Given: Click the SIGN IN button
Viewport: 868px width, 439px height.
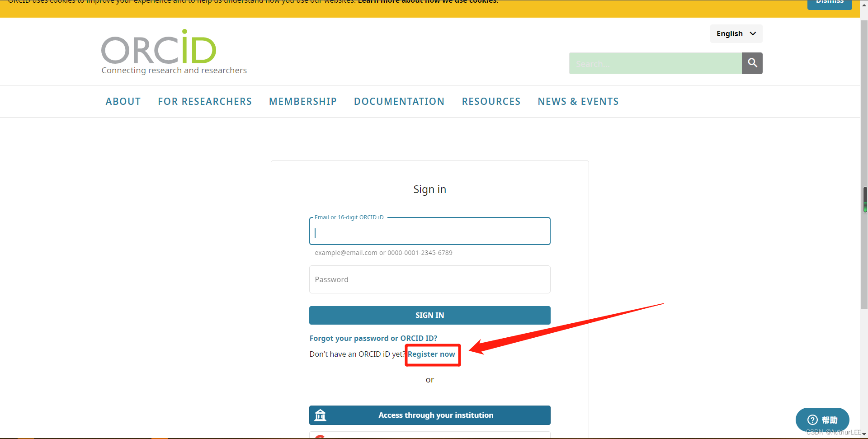Looking at the screenshot, I should pyautogui.click(x=429, y=315).
